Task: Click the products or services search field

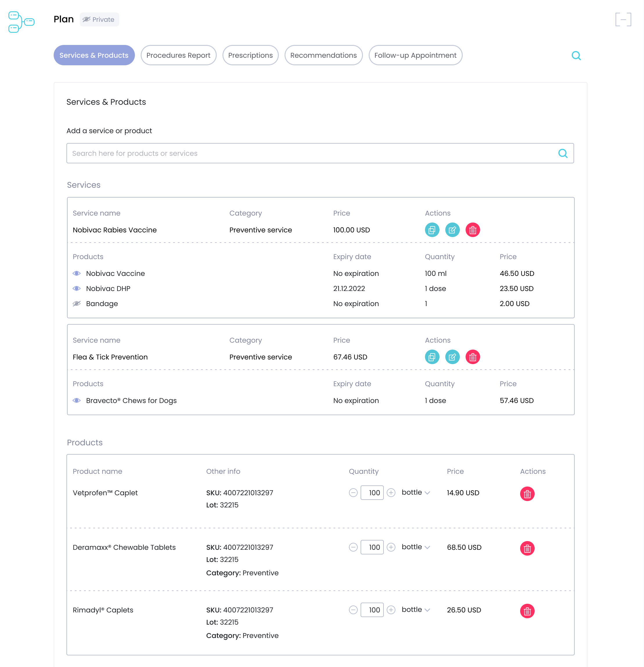Action: (313, 153)
